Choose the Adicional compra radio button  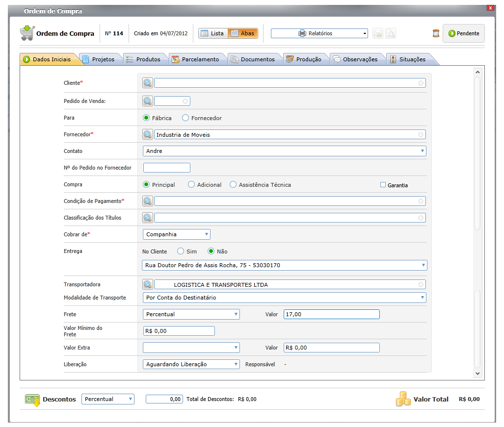tap(191, 185)
